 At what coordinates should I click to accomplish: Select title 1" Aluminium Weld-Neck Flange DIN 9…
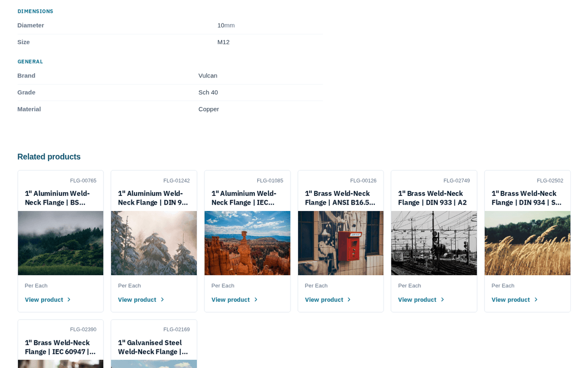pyautogui.click(x=153, y=198)
